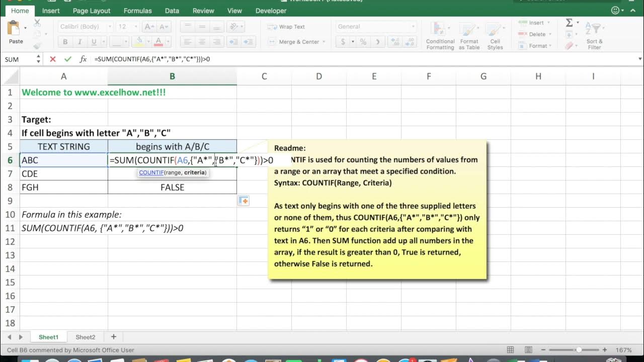Image resolution: width=644 pixels, height=362 pixels.
Task: Open the Data tab
Action: (172, 11)
